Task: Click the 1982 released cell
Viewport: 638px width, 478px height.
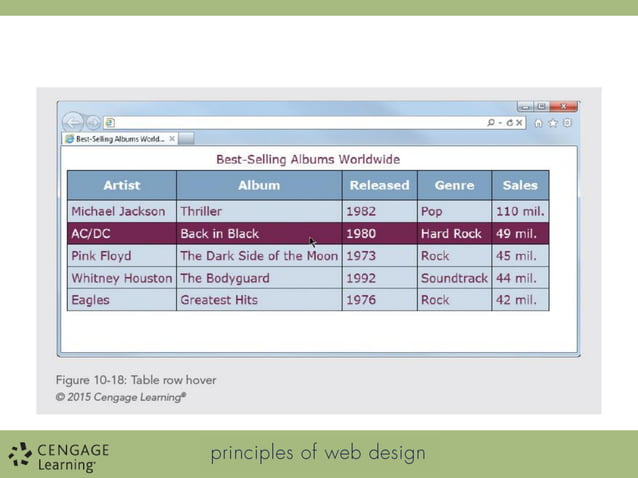Action: coord(380,212)
